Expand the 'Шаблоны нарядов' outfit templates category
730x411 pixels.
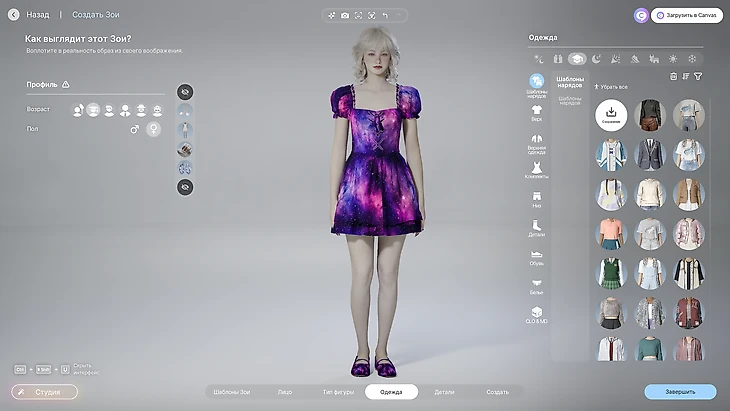(537, 83)
